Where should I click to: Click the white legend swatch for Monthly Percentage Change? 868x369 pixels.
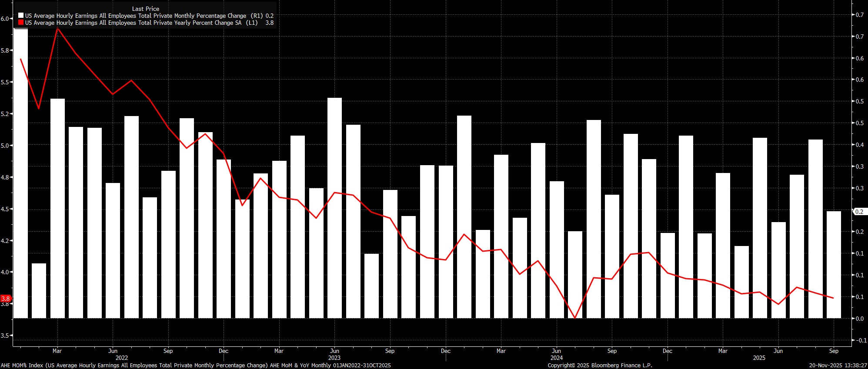(x=21, y=16)
